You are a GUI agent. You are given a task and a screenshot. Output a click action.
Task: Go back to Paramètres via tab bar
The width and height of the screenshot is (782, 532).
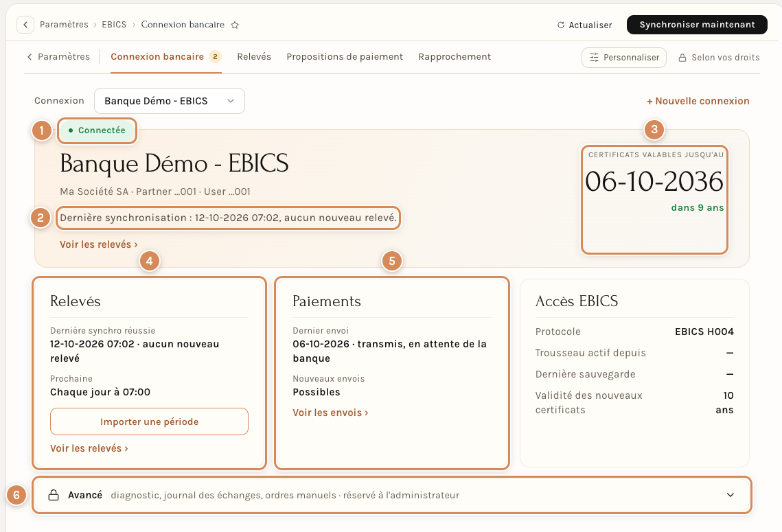pyautogui.click(x=58, y=57)
